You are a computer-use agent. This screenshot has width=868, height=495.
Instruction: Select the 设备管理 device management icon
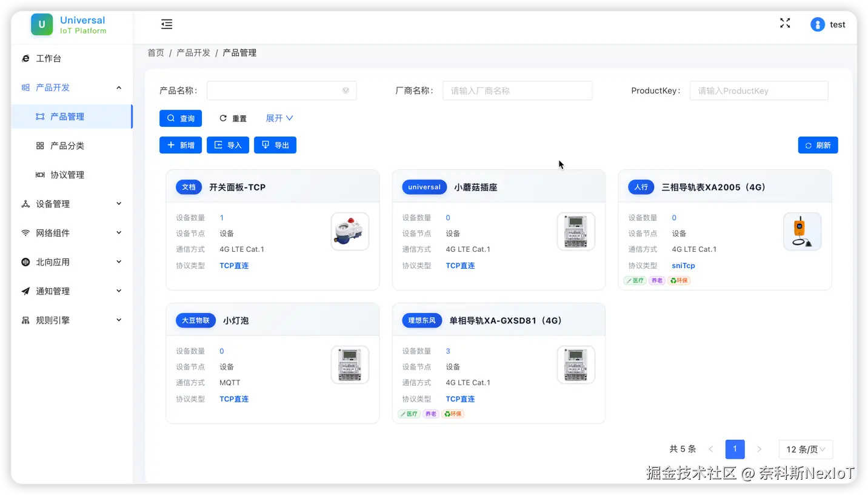(x=25, y=203)
